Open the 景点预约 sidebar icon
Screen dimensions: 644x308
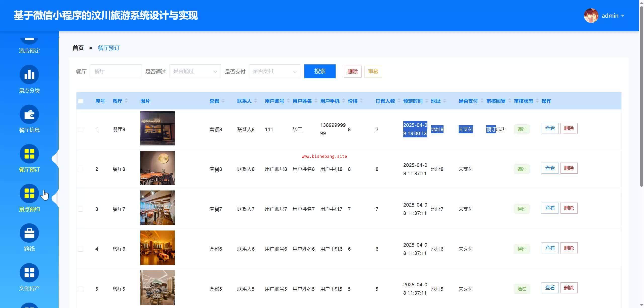click(x=29, y=193)
